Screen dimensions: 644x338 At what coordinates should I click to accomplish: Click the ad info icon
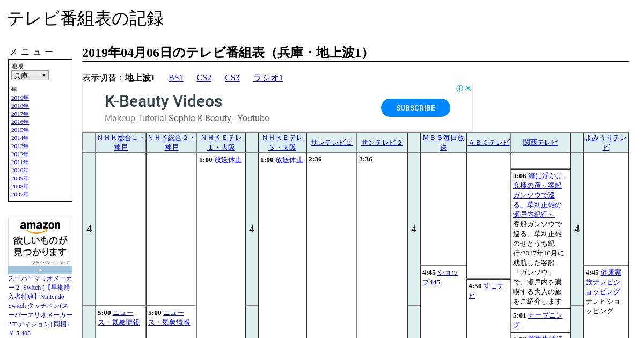[460, 89]
